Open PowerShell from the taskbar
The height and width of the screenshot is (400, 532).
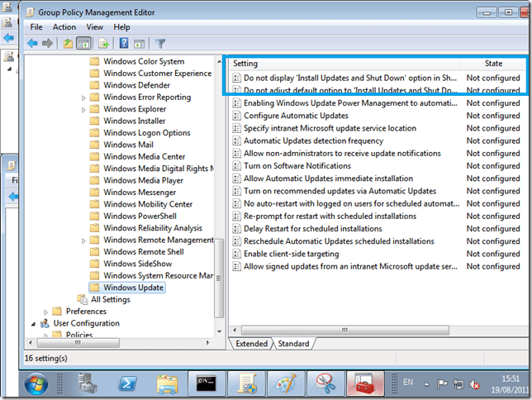[129, 383]
